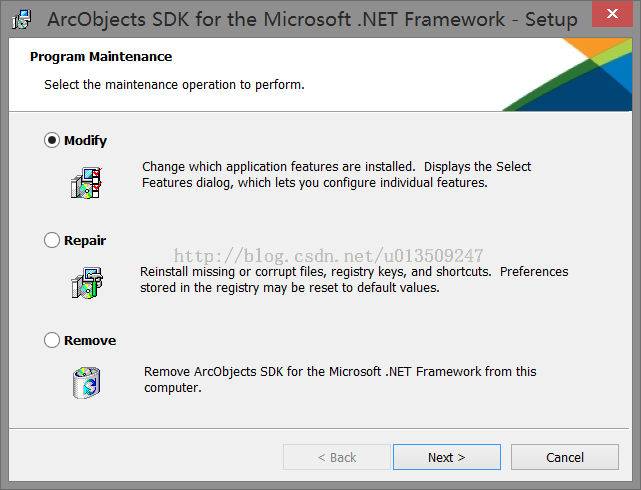Image resolution: width=641 pixels, height=490 pixels.
Task: Click the Program Maintenance heading
Action: coord(101,56)
